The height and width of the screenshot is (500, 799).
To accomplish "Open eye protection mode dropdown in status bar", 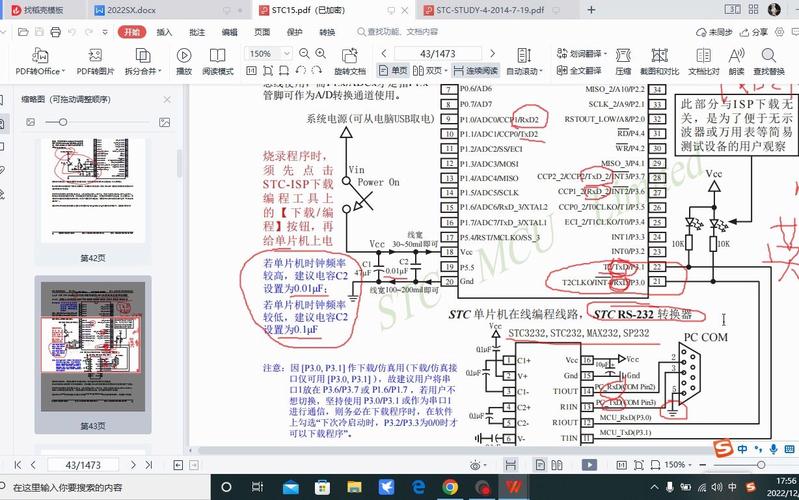I will click(478, 465).
